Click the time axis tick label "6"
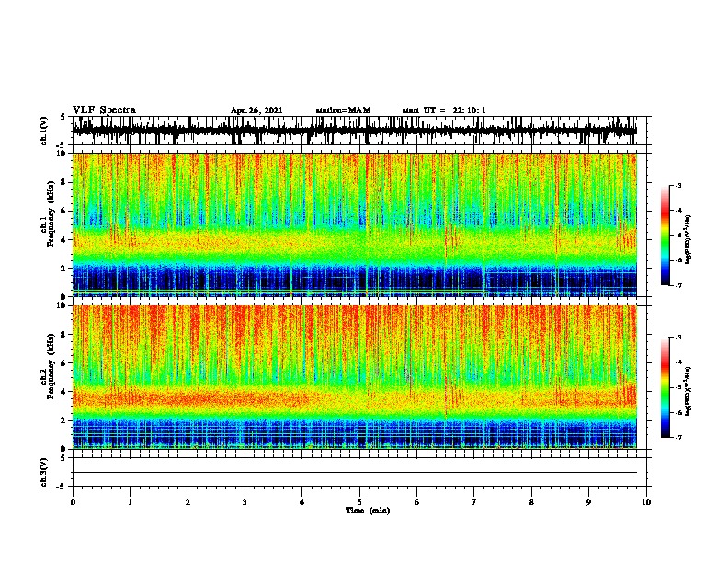728x563 pixels. pos(417,502)
